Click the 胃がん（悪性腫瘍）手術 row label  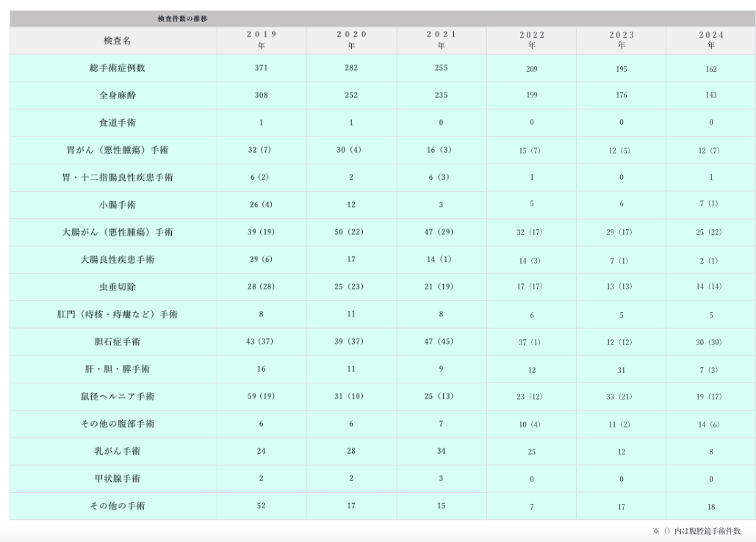click(x=117, y=151)
